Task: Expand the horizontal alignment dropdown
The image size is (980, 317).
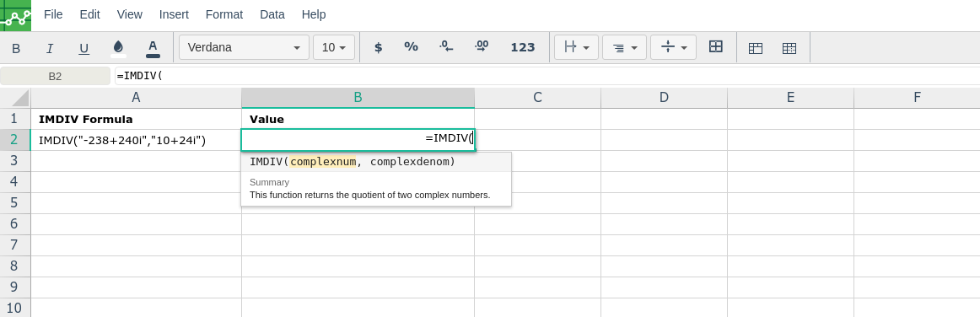Action: pos(576,47)
